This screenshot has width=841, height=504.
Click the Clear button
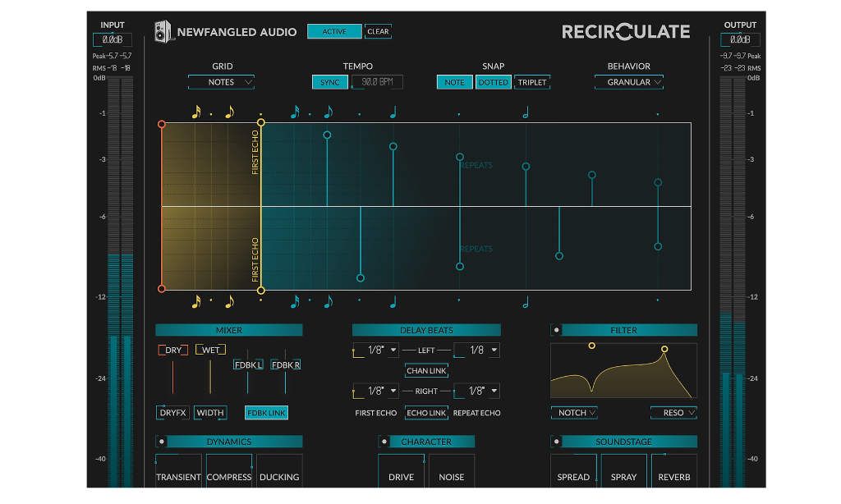[378, 32]
